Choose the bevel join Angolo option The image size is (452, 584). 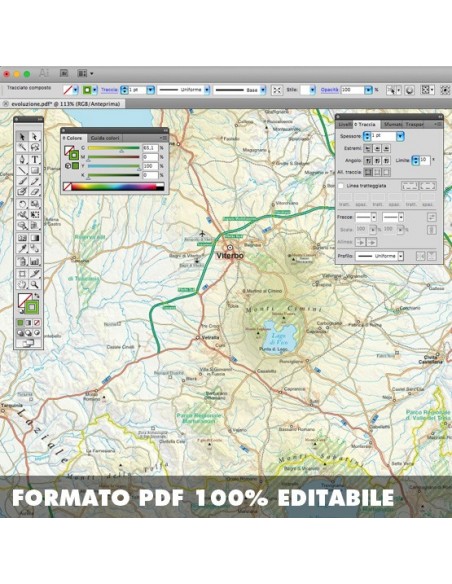386,161
